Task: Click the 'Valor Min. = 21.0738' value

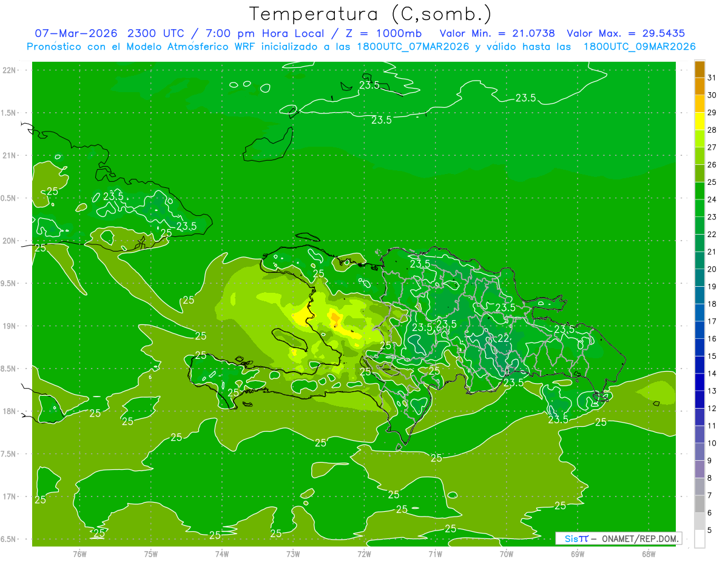Action: tap(497, 34)
